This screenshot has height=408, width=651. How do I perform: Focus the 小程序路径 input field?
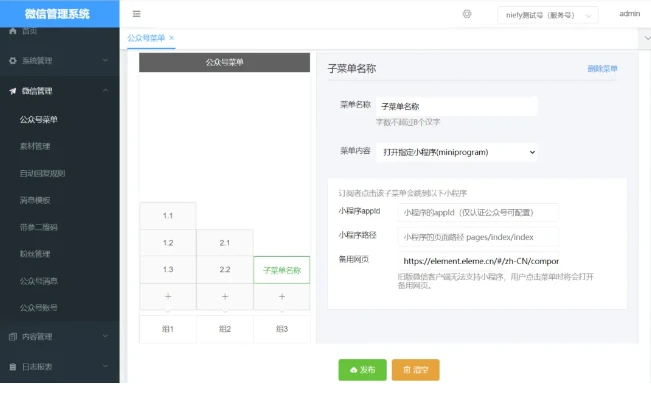(478, 237)
